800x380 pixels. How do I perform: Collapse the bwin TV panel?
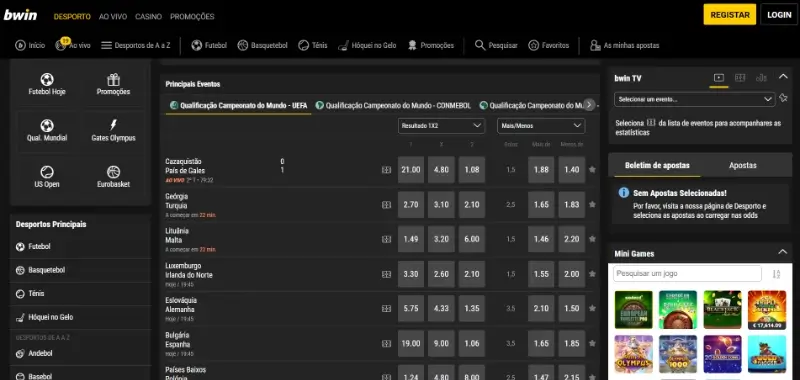point(783,77)
